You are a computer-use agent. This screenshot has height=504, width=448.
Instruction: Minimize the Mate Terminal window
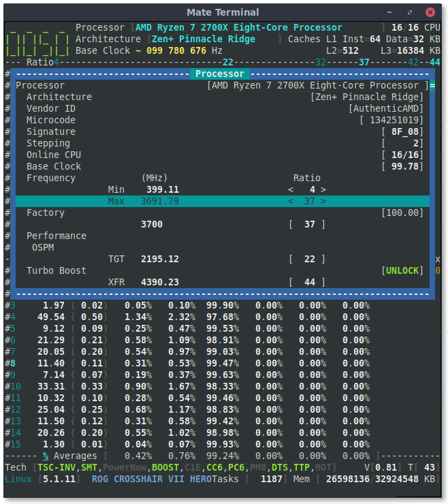pyautogui.click(x=389, y=12)
